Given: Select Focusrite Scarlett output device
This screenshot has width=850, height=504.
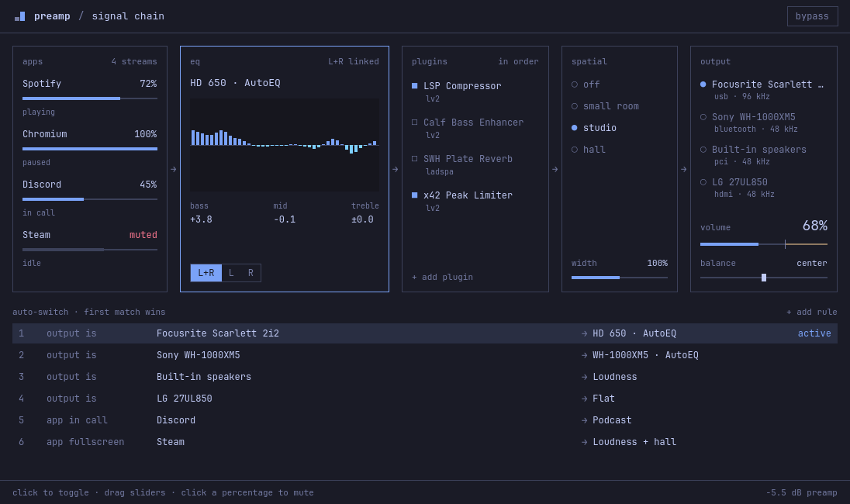Looking at the screenshot, I should (x=762, y=89).
